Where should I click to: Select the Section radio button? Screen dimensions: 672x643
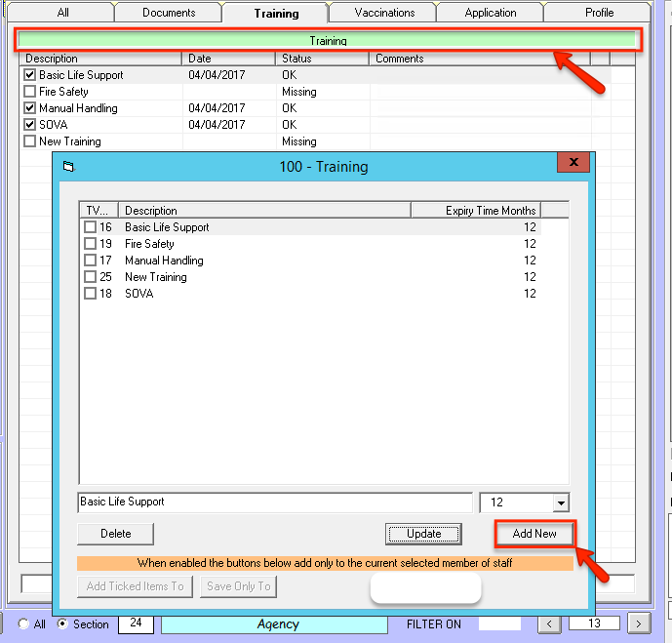[63, 624]
